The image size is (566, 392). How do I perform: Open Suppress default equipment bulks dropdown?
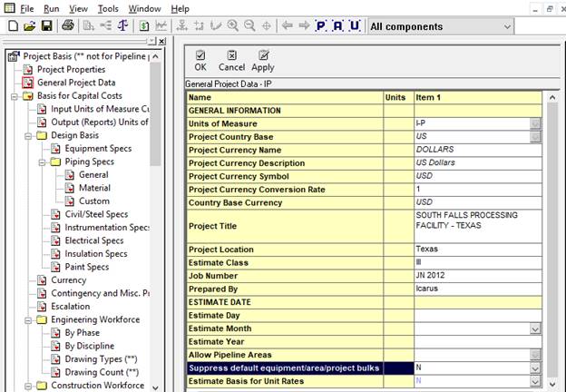click(x=535, y=368)
